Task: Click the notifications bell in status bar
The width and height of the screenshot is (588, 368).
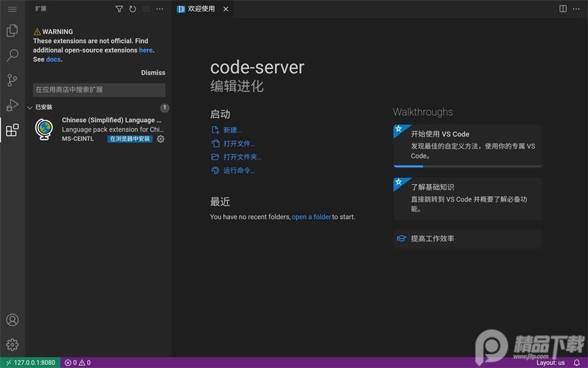Action: pos(577,363)
